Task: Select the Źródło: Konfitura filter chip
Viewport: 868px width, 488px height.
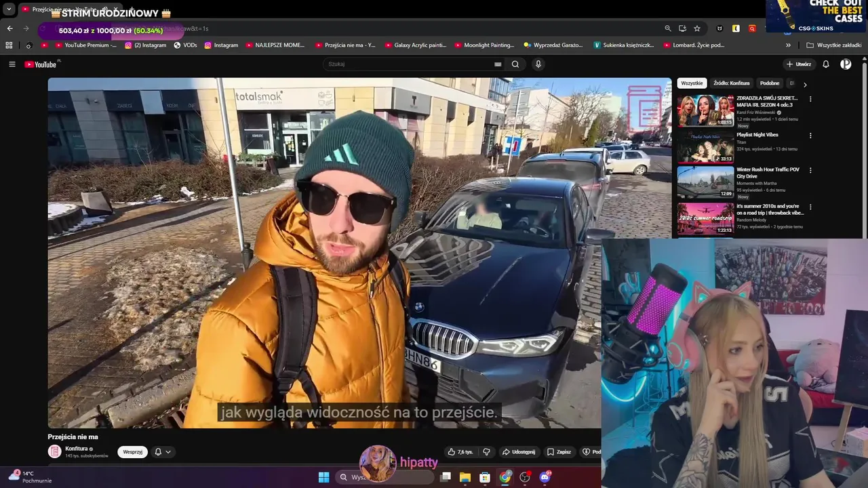Action: coord(732,83)
